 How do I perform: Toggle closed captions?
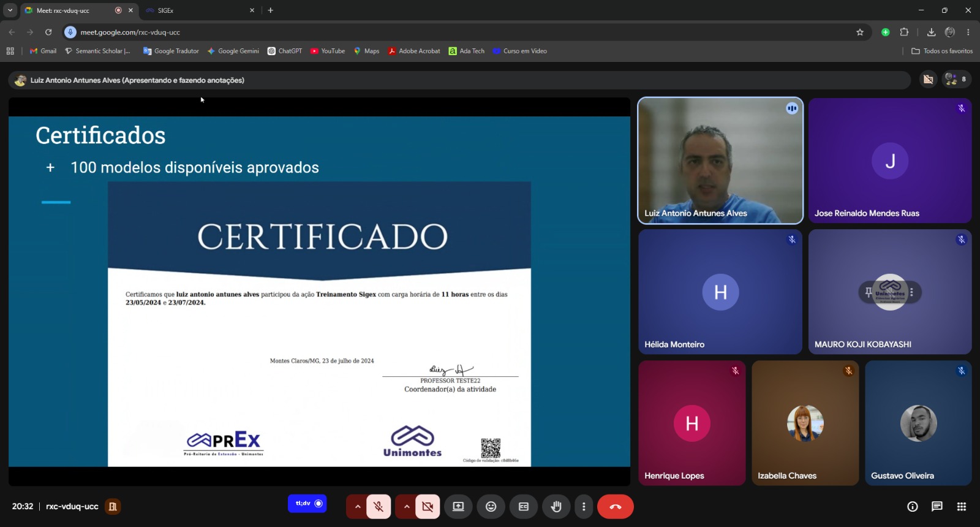tap(524, 507)
